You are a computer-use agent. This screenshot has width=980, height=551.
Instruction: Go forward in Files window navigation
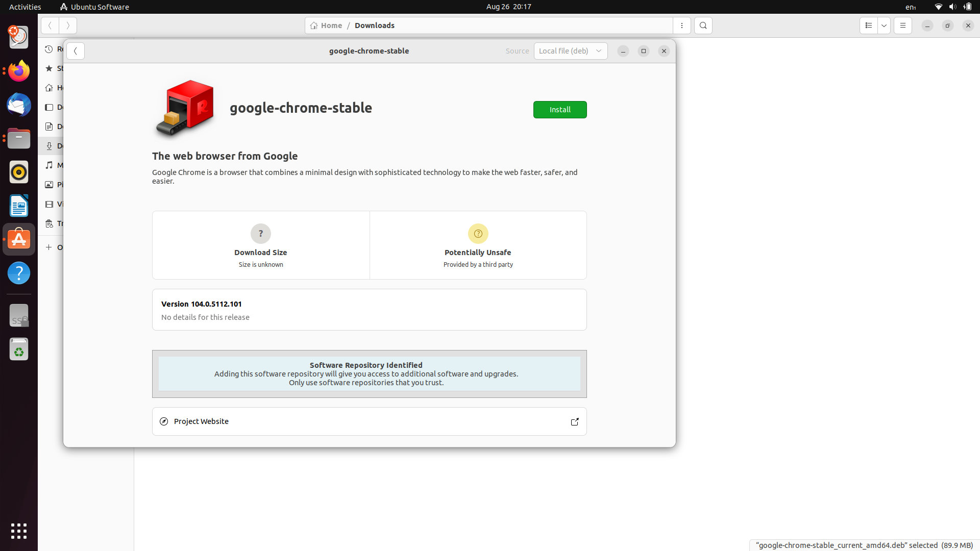[68, 26]
